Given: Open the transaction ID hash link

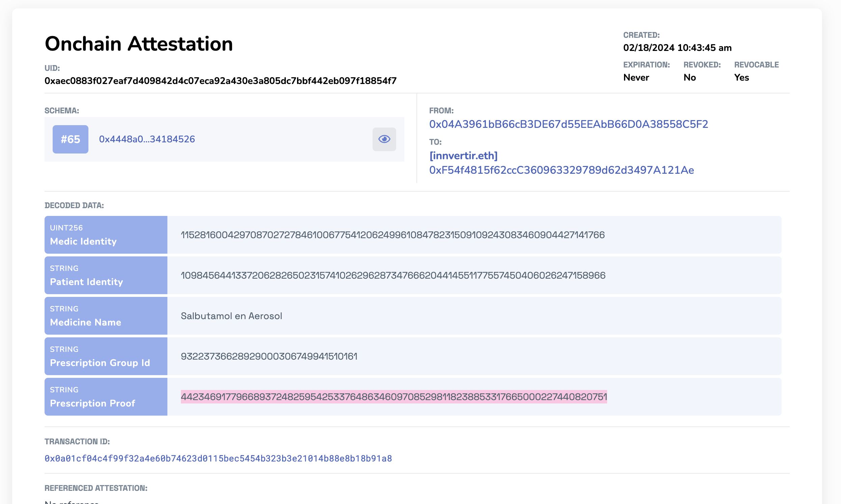Looking at the screenshot, I should (218, 458).
